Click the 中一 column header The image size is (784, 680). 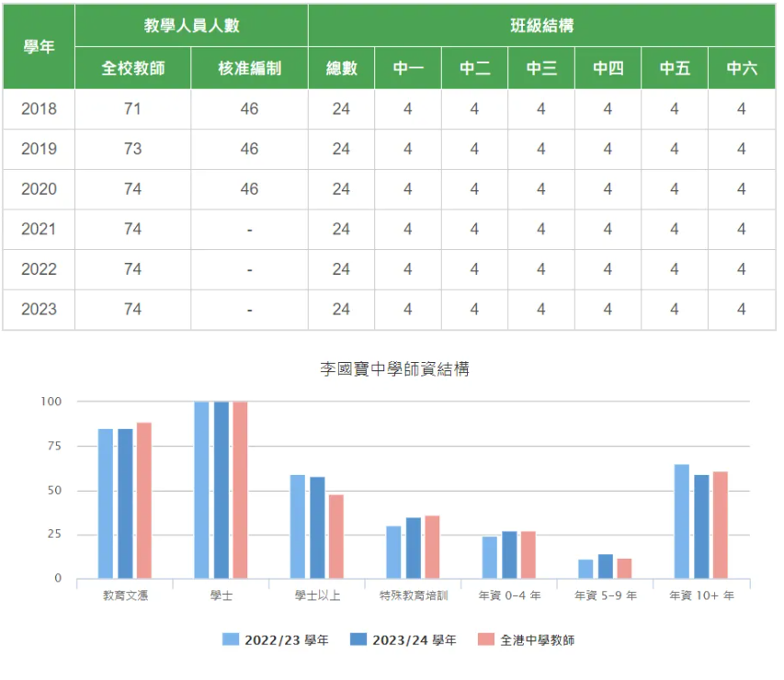pos(407,68)
